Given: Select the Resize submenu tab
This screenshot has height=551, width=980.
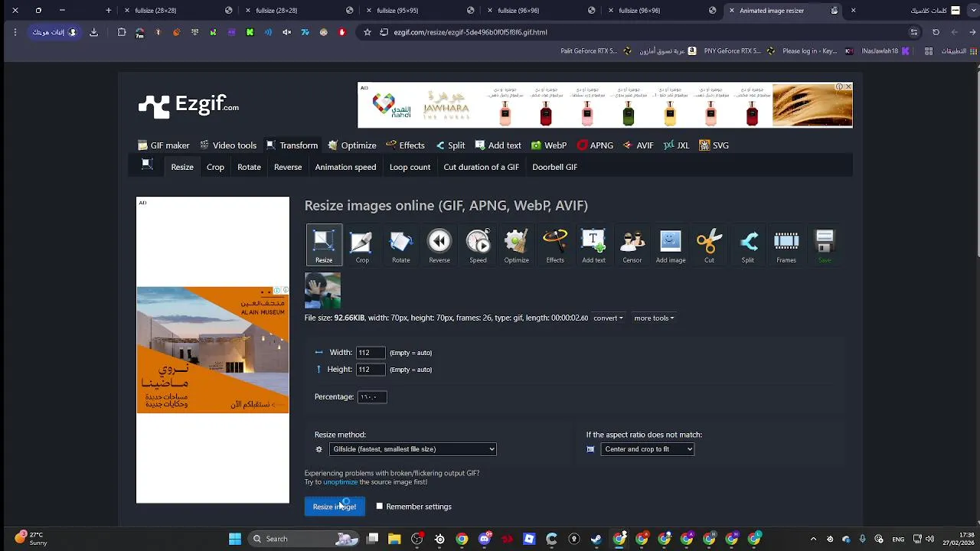Looking at the screenshot, I should pos(182,167).
